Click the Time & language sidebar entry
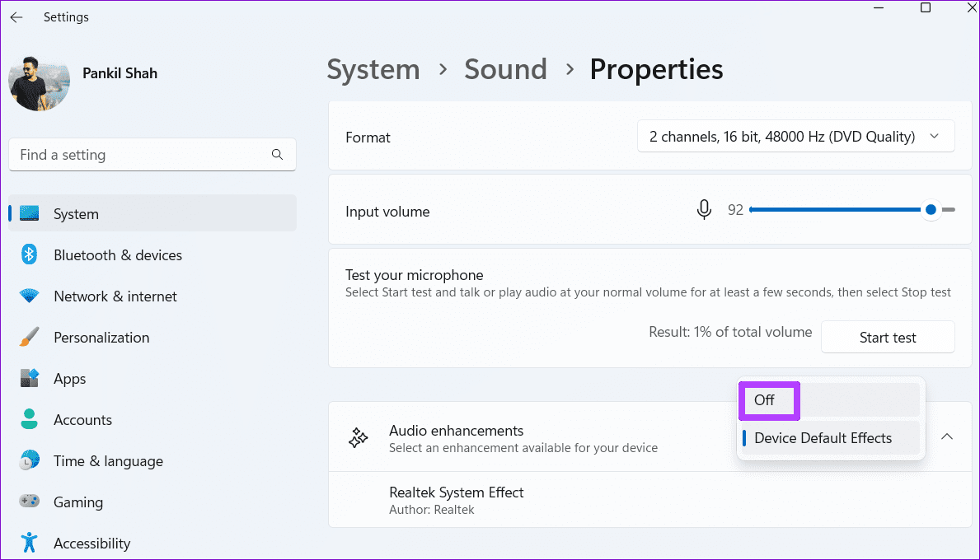Image resolution: width=980 pixels, height=560 pixels. 108,460
